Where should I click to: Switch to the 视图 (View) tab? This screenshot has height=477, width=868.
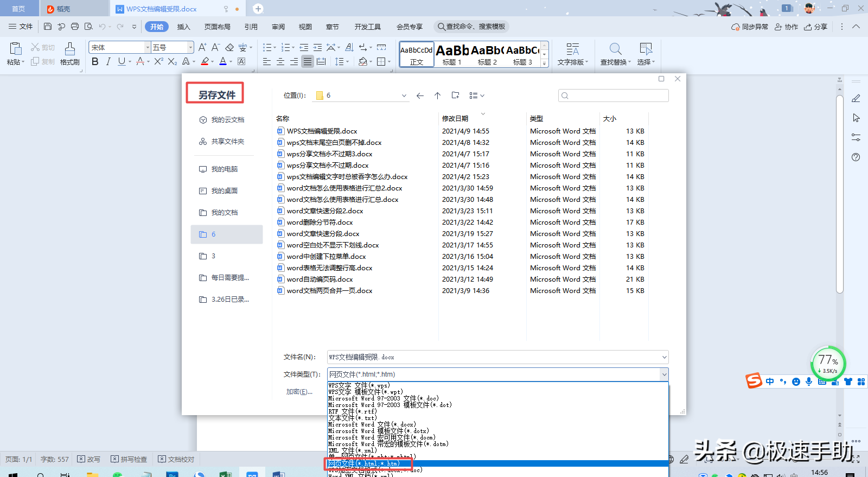point(305,27)
